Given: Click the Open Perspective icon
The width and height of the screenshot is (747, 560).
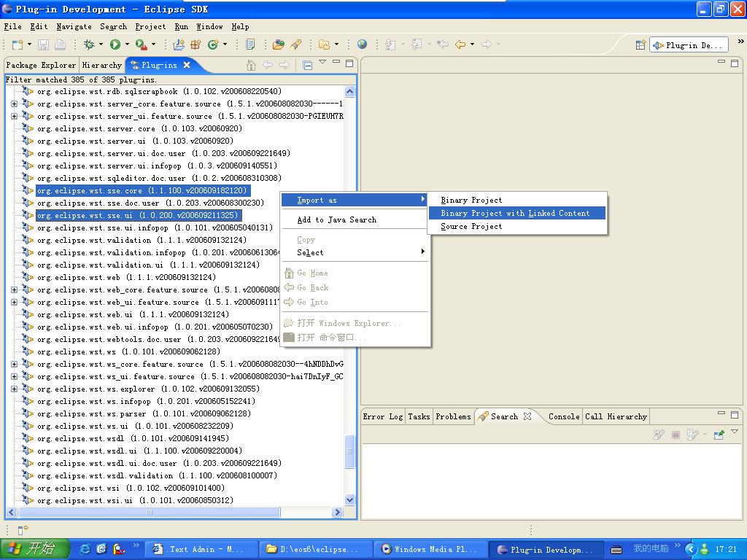Looking at the screenshot, I should coord(640,45).
